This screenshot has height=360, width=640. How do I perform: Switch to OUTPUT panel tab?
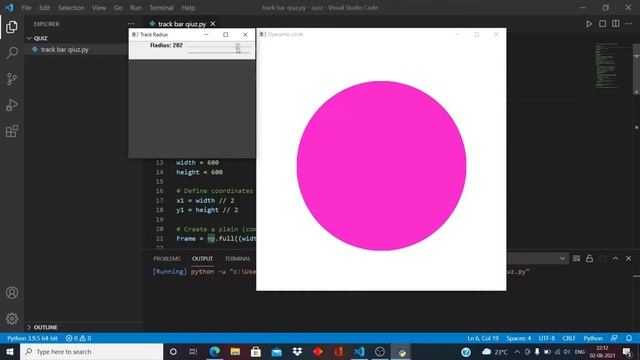[x=202, y=258]
